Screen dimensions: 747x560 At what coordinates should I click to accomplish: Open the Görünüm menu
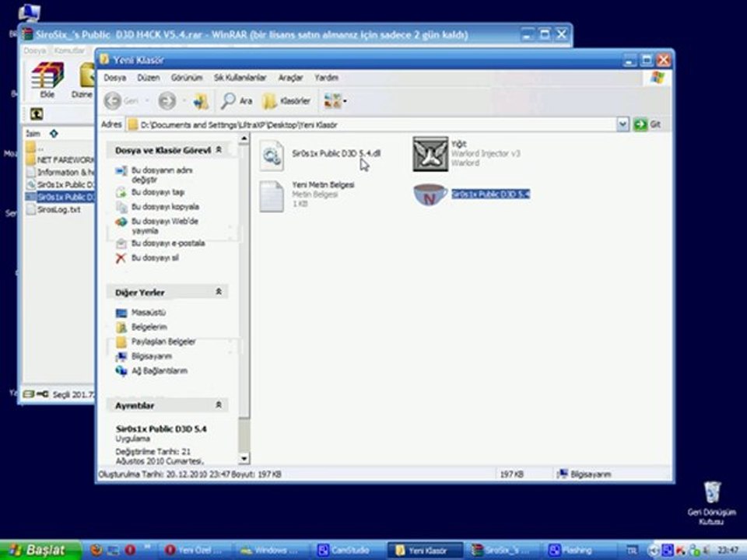pyautogui.click(x=187, y=78)
